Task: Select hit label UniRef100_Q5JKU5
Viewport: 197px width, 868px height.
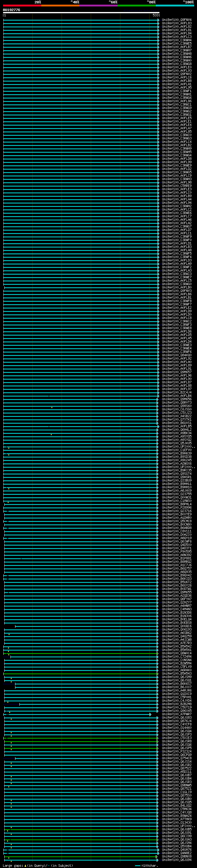Action: pos(177,443)
